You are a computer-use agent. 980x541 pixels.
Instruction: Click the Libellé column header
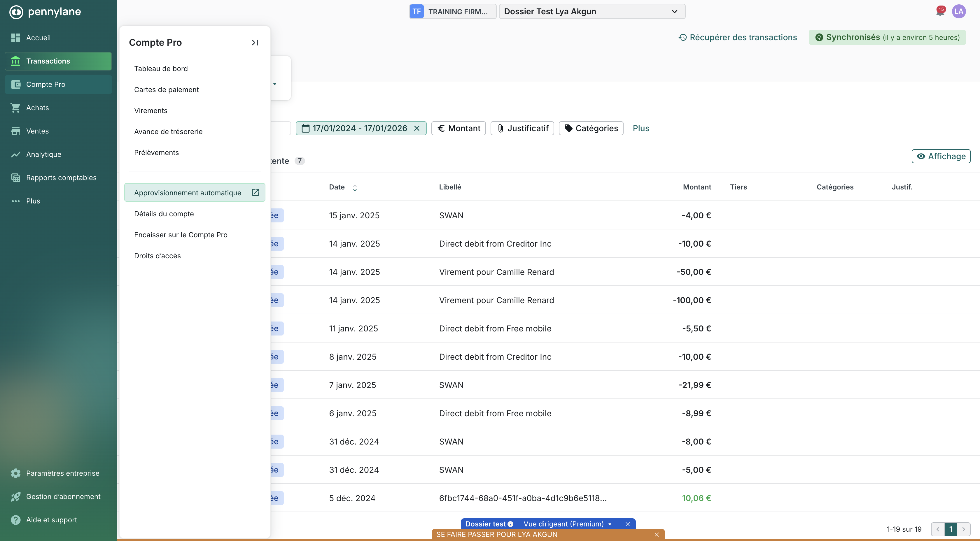click(450, 187)
